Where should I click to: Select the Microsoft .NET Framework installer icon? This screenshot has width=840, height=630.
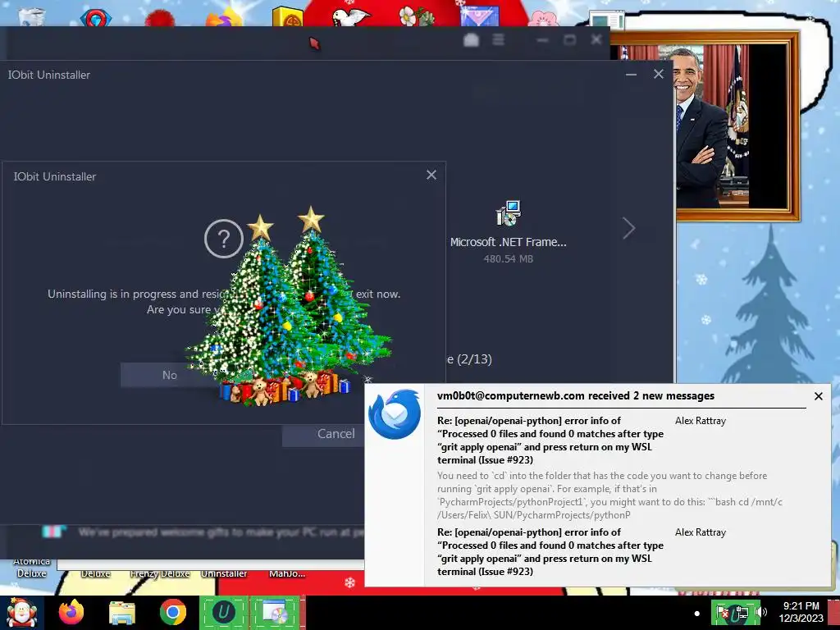[508, 212]
